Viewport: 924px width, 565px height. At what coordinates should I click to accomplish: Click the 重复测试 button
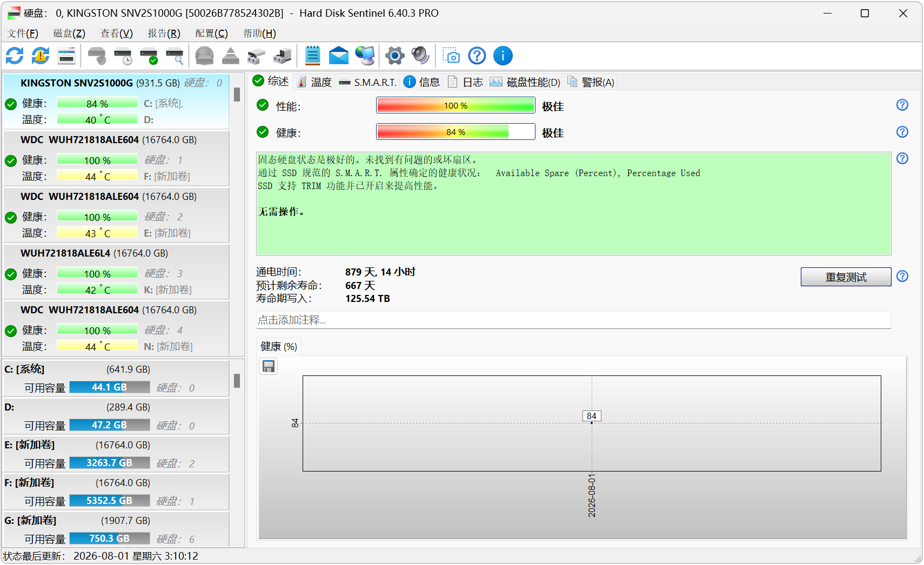[846, 277]
